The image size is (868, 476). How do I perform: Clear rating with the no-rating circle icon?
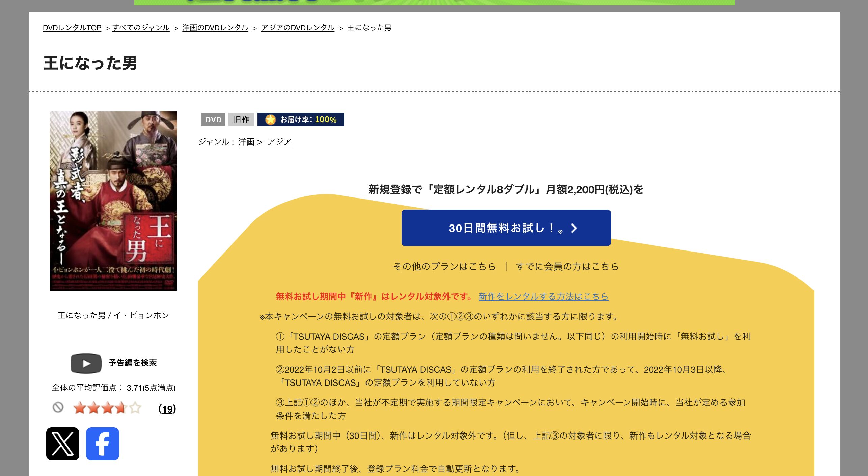point(58,407)
